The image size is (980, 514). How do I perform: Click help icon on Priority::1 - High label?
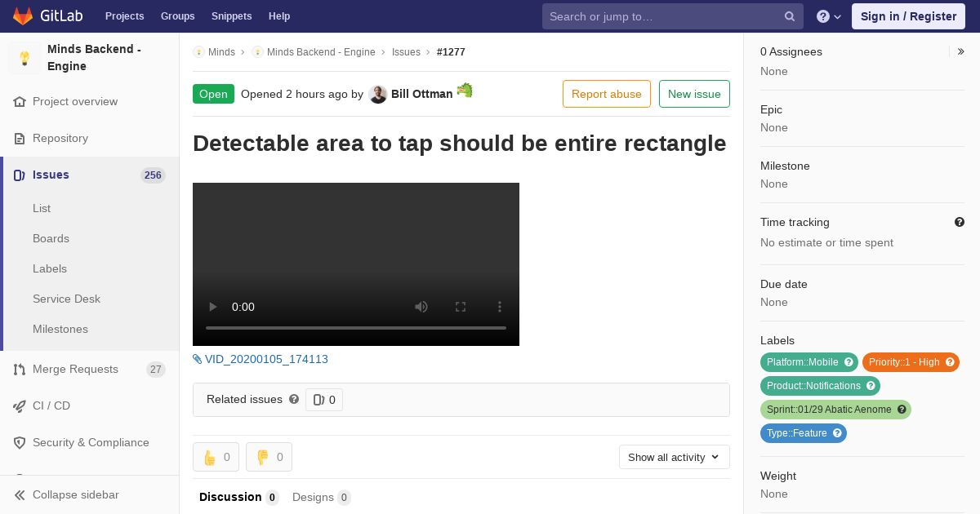[950, 362]
